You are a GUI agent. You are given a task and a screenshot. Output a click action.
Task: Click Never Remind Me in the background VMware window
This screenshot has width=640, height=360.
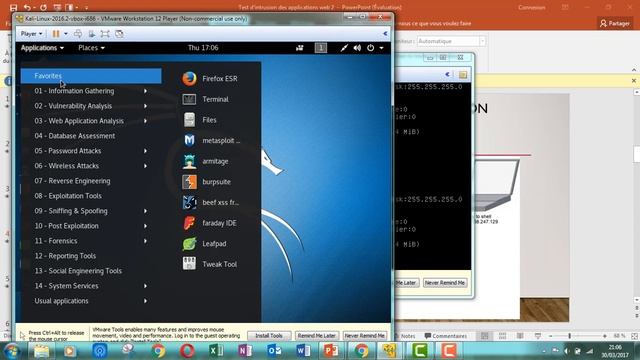(445, 282)
